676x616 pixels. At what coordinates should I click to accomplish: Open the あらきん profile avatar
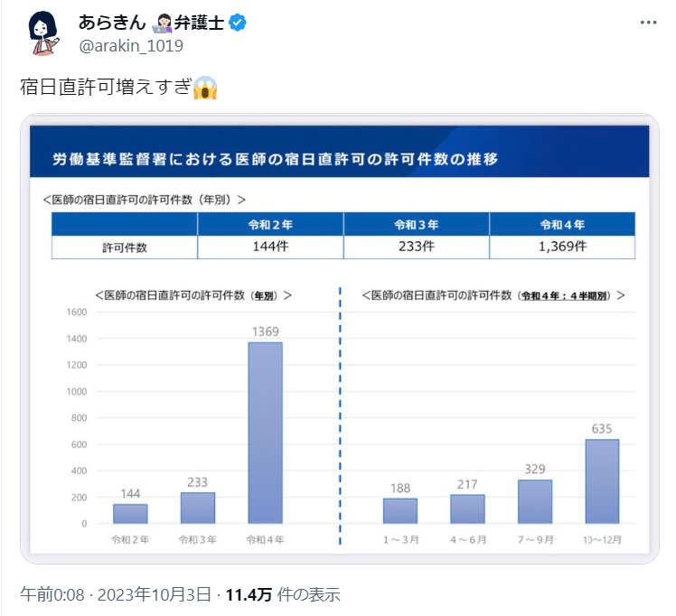(x=42, y=34)
